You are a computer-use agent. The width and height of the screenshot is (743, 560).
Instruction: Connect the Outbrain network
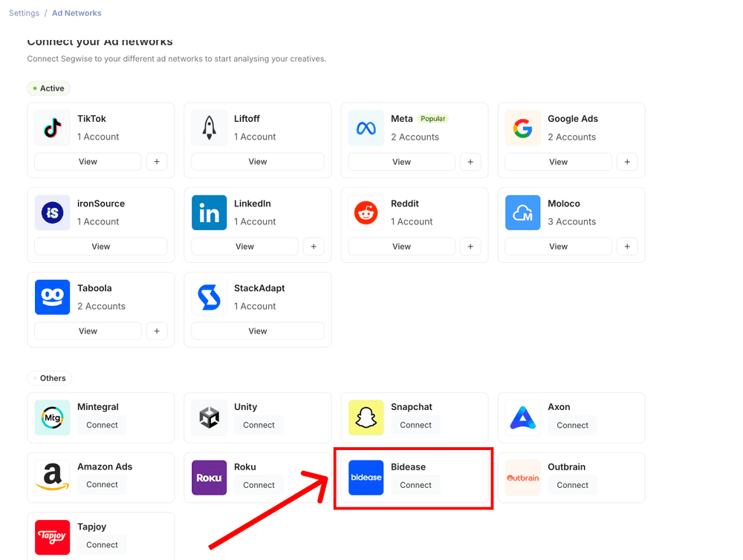pos(572,485)
